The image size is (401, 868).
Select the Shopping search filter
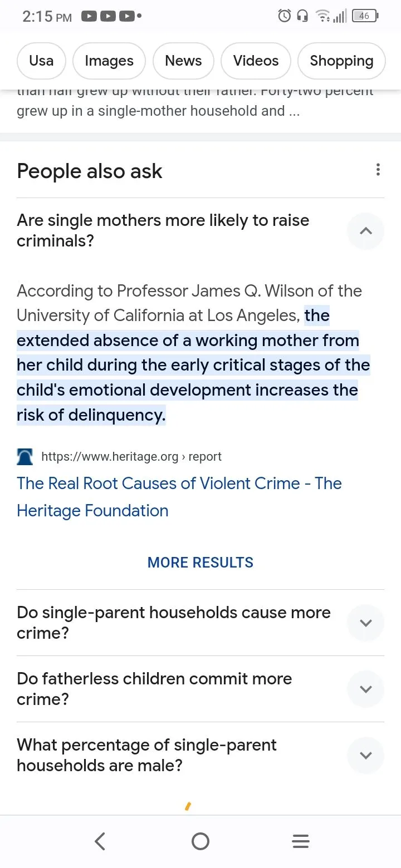pyautogui.click(x=341, y=61)
